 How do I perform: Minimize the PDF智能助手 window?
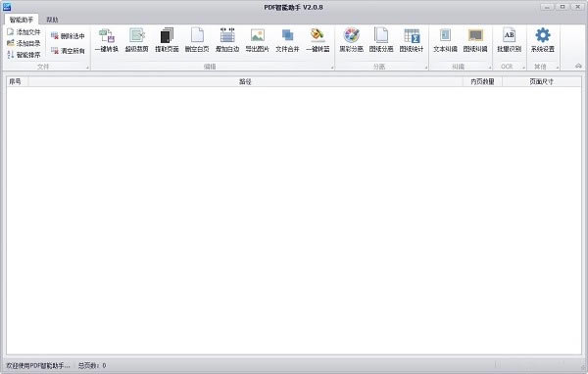(547, 7)
